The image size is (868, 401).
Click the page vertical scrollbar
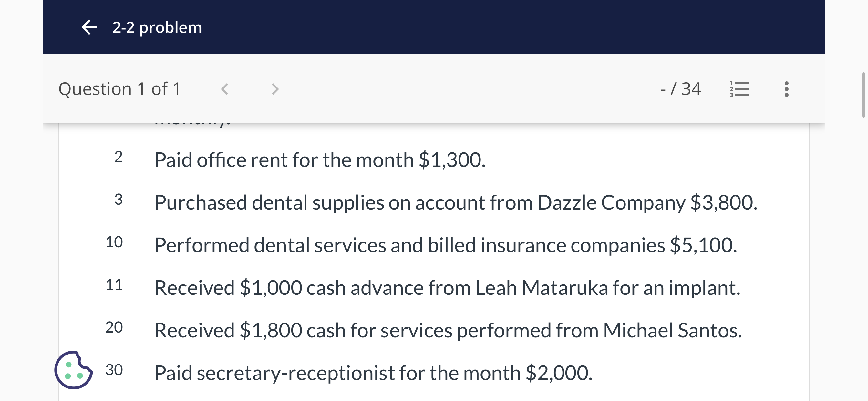click(863, 95)
